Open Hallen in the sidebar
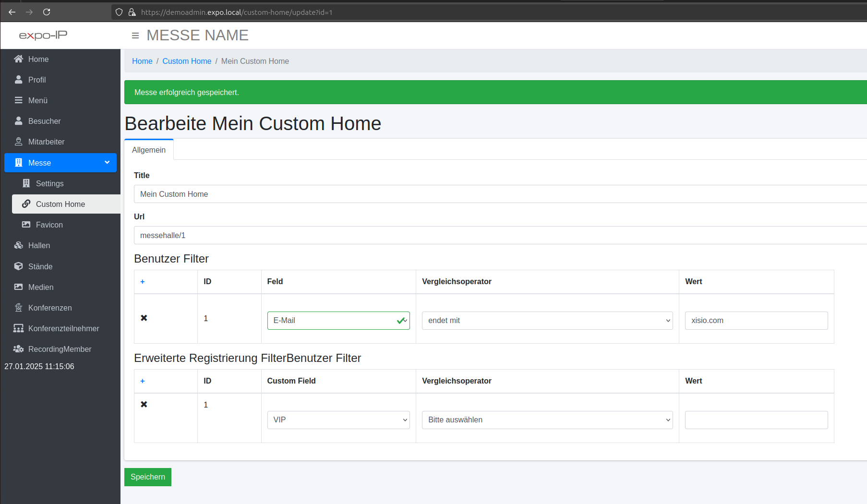The height and width of the screenshot is (504, 867). tap(39, 246)
